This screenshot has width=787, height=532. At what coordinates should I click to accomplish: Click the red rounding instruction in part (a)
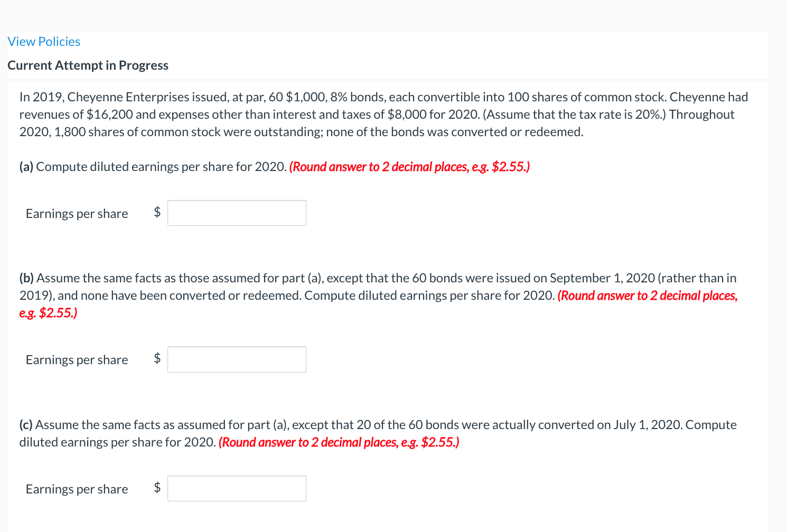pyautogui.click(x=409, y=166)
